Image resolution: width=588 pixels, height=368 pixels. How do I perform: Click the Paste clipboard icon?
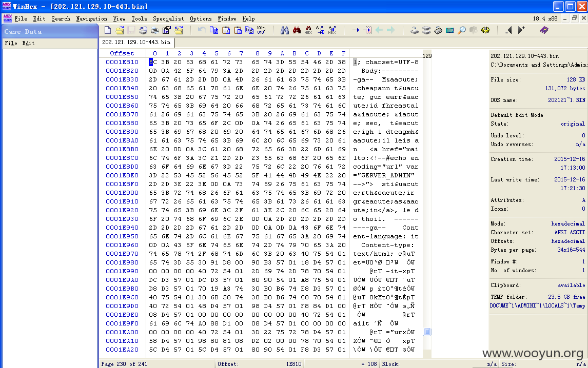[238, 30]
